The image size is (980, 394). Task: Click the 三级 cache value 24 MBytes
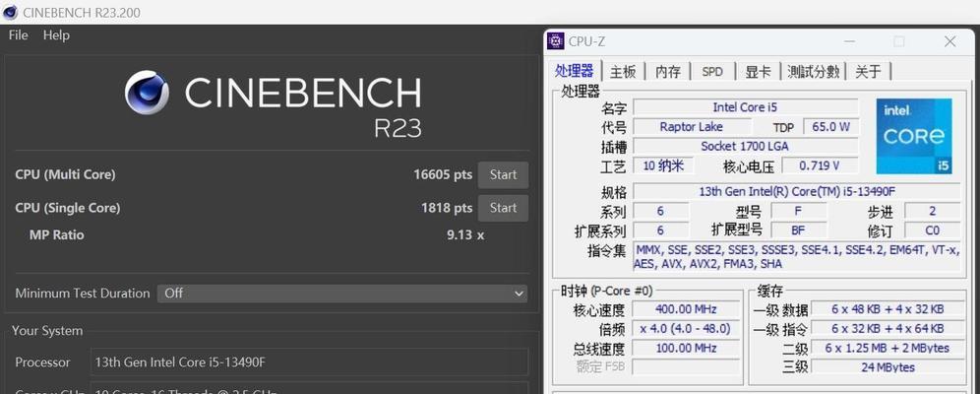[888, 367]
